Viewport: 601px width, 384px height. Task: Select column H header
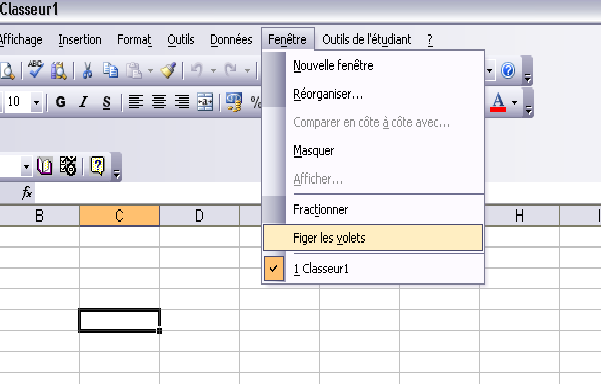519,216
